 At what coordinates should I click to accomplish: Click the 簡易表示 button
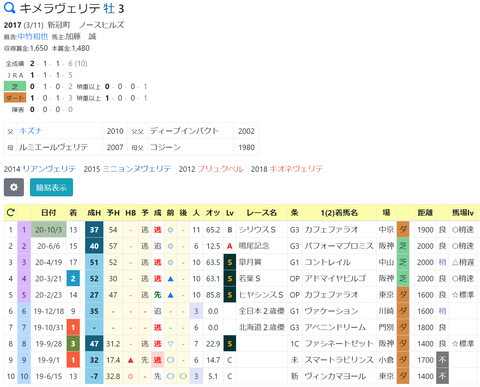(x=51, y=187)
